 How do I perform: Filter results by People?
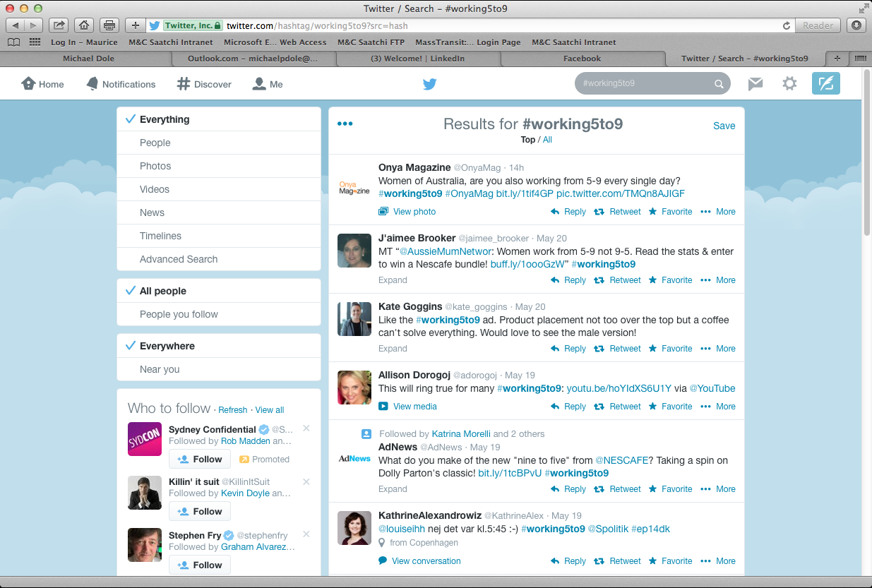point(219,143)
